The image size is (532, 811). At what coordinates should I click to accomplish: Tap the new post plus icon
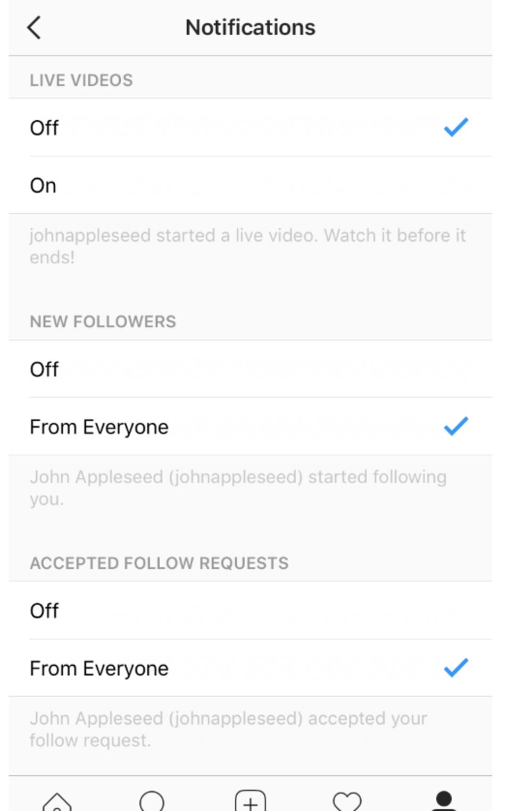pyautogui.click(x=250, y=801)
